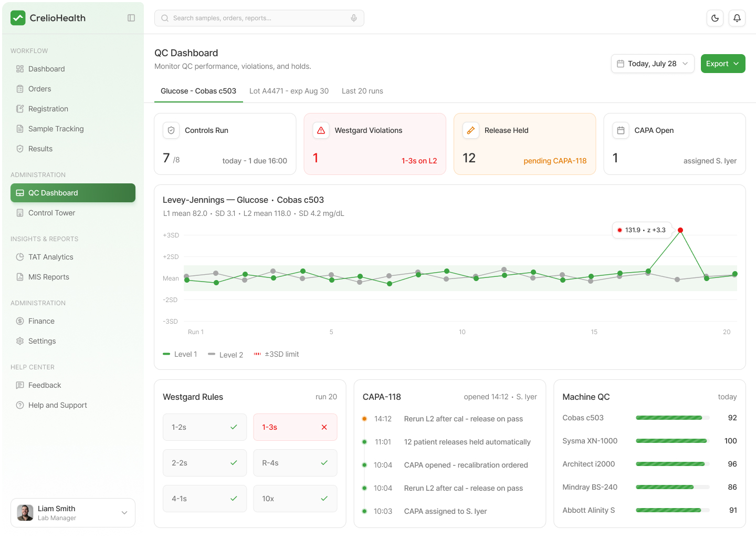Open notifications bell icon

coord(737,18)
